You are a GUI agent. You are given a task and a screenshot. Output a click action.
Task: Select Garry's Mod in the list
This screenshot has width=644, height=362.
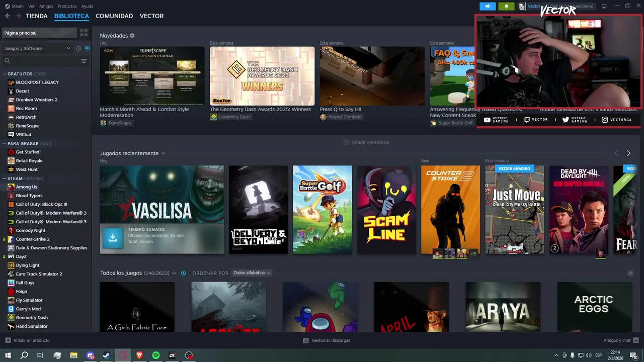pyautogui.click(x=28, y=309)
